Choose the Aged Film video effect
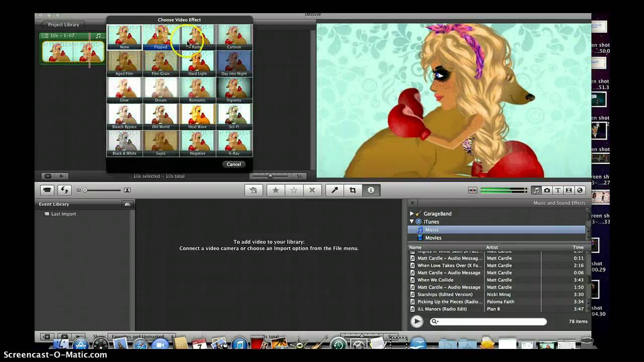Viewport: 644px width, 362px height. point(124,64)
